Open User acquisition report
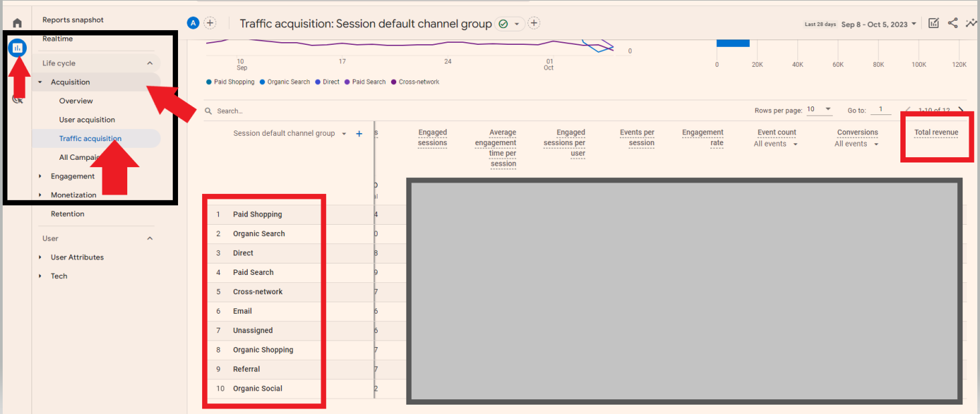The width and height of the screenshot is (980, 414). point(87,120)
